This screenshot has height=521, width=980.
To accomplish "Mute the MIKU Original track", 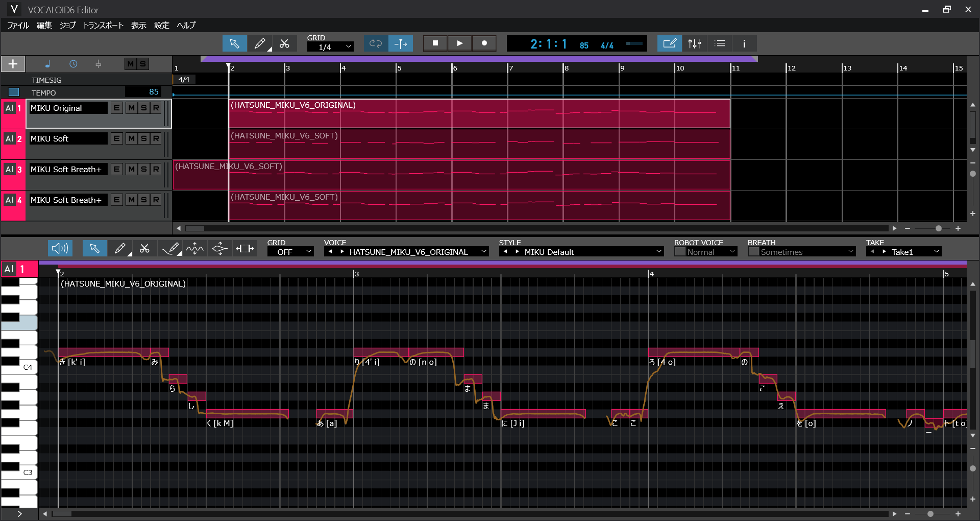I will click(132, 108).
